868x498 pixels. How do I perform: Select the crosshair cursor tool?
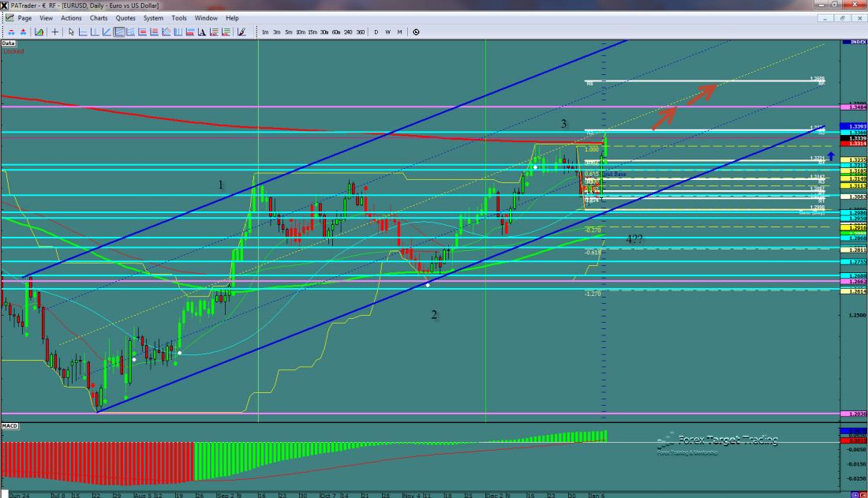pyautogui.click(x=54, y=32)
